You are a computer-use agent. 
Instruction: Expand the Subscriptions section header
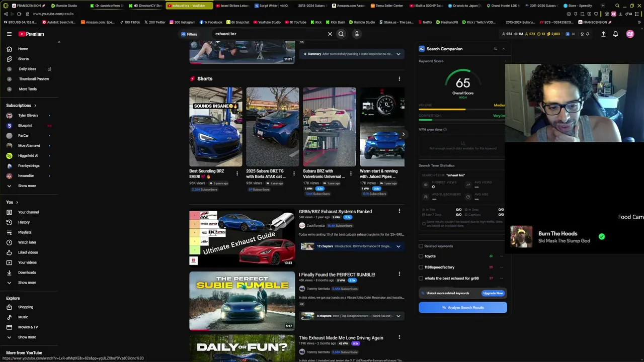click(x=21, y=106)
